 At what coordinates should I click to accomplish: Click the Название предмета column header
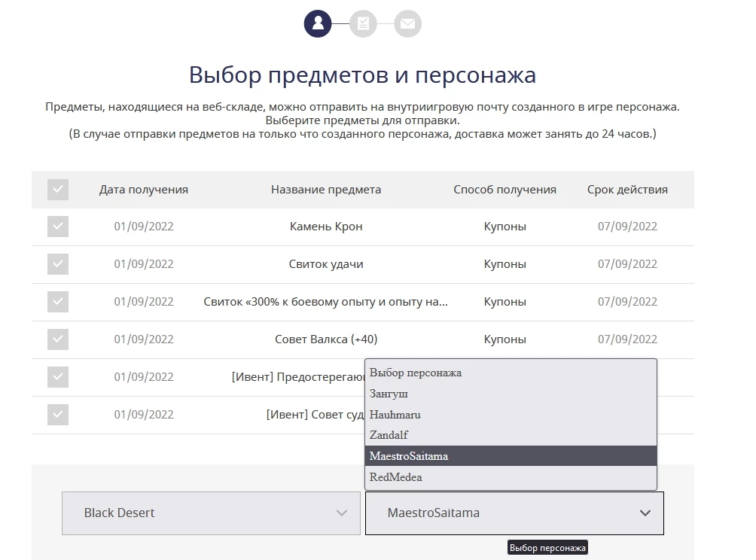326,190
